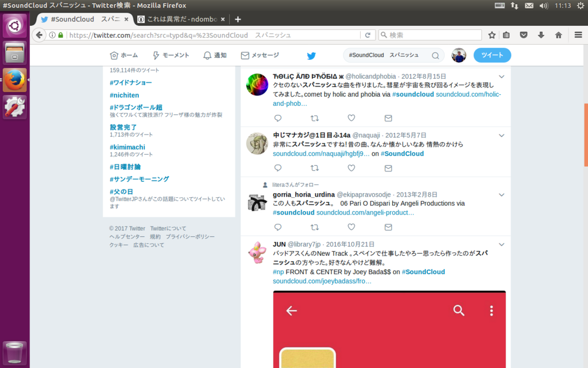The image size is (588, 368).
Task: Expand options chevron on gorria_horia_urdina's tweet
Action: pyautogui.click(x=501, y=195)
